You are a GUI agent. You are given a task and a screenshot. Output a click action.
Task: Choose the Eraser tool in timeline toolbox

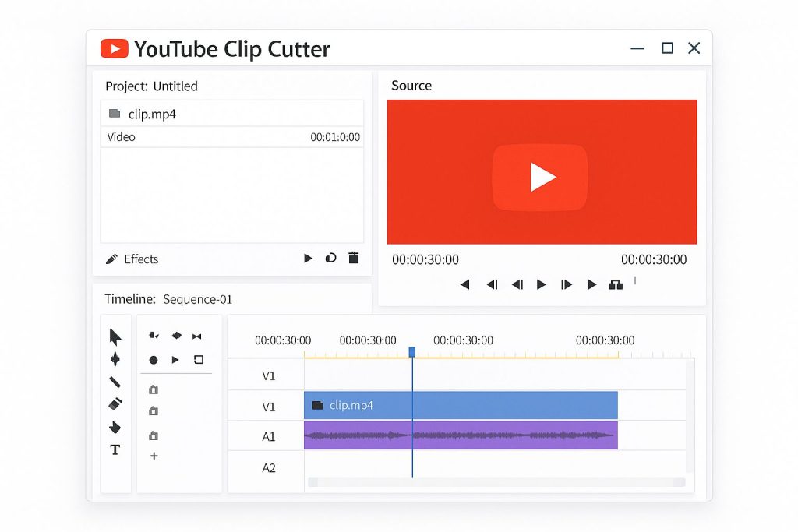[115, 403]
